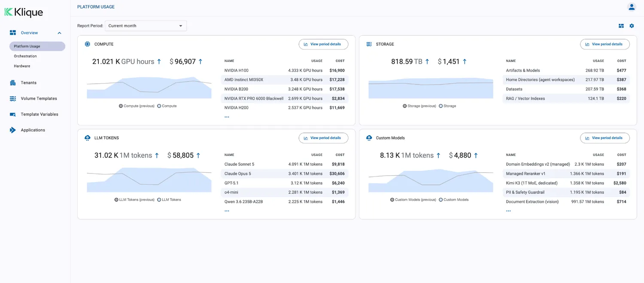644x283 pixels.
Task: Go to Template Variables page
Action: click(x=39, y=114)
